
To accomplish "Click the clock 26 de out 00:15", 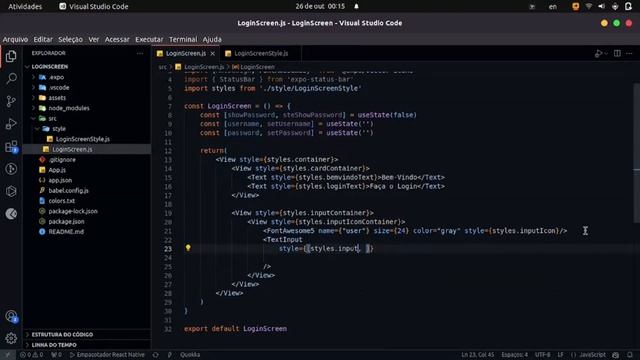I will (x=320, y=7).
